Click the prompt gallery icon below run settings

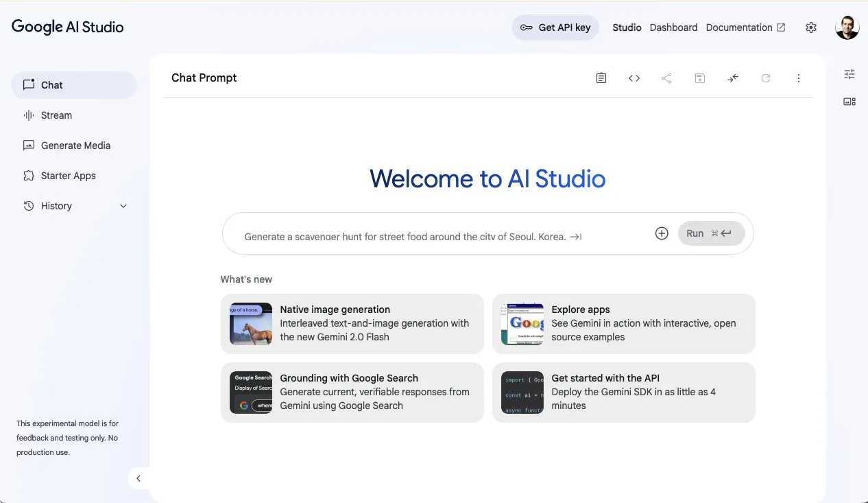(x=849, y=102)
